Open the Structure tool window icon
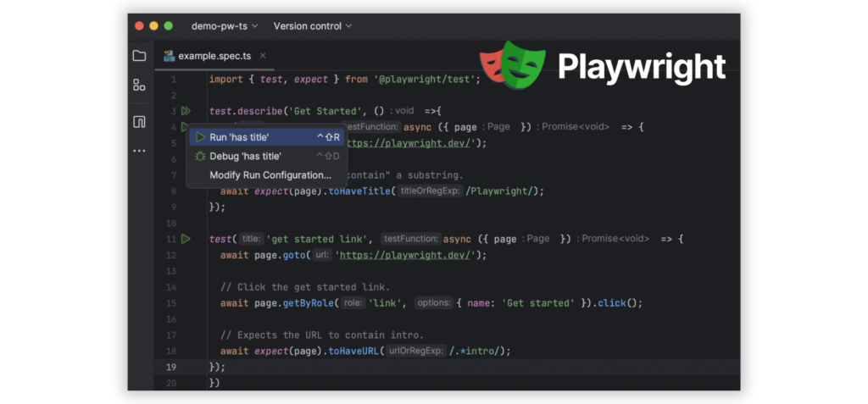This screenshot has width=868, height=404. pyautogui.click(x=139, y=85)
